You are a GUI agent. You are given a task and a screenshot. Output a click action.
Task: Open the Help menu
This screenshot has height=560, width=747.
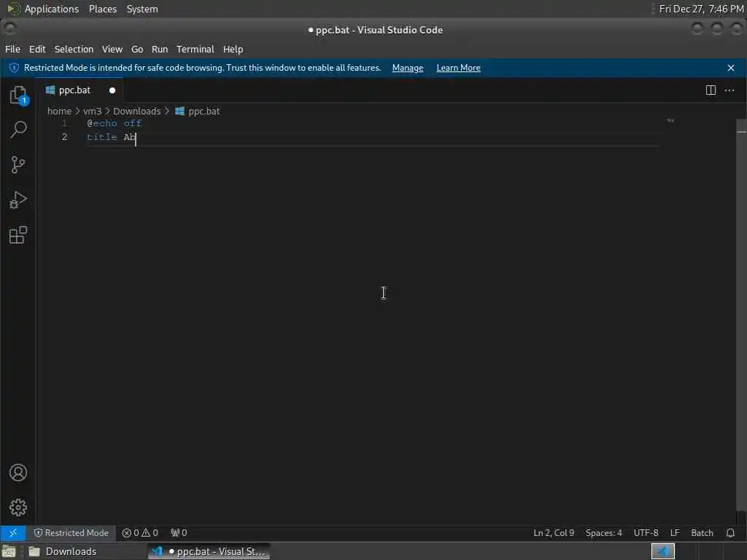(x=233, y=49)
